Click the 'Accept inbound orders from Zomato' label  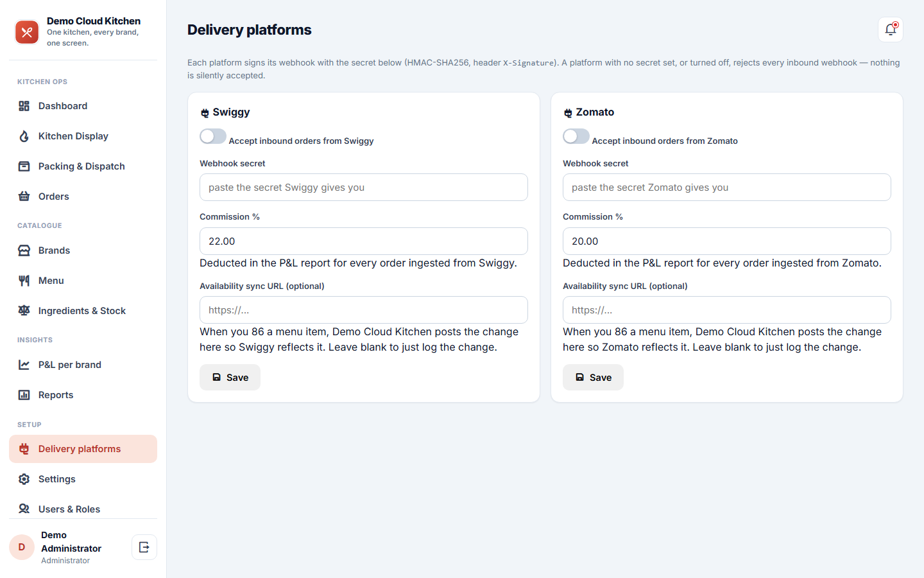[x=665, y=141]
